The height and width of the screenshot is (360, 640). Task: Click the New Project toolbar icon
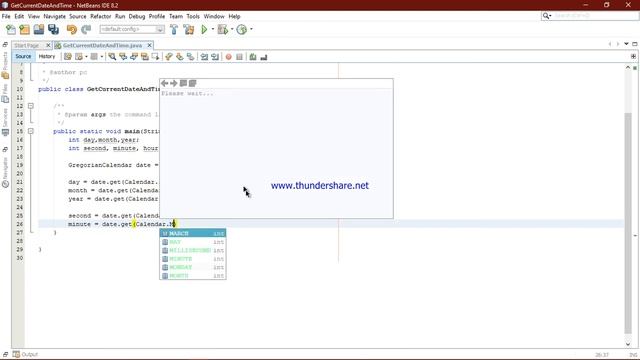(x=24, y=29)
